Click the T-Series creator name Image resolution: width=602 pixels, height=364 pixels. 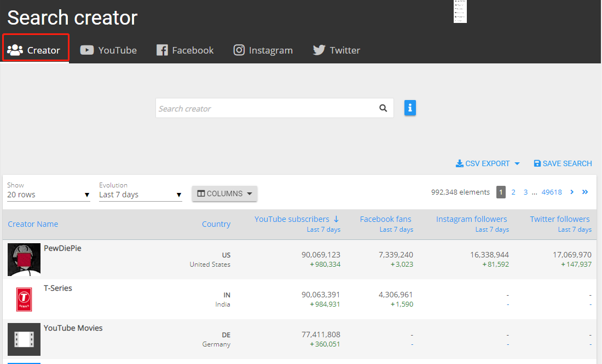tap(58, 288)
